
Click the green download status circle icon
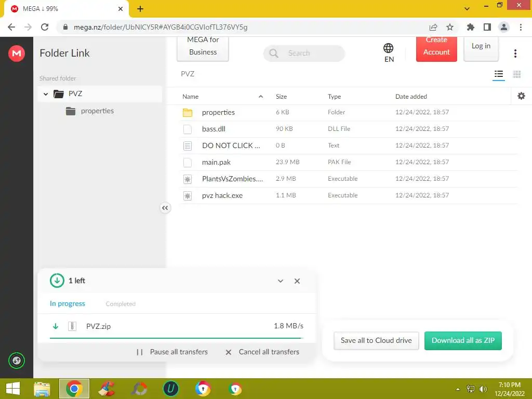[57, 281]
